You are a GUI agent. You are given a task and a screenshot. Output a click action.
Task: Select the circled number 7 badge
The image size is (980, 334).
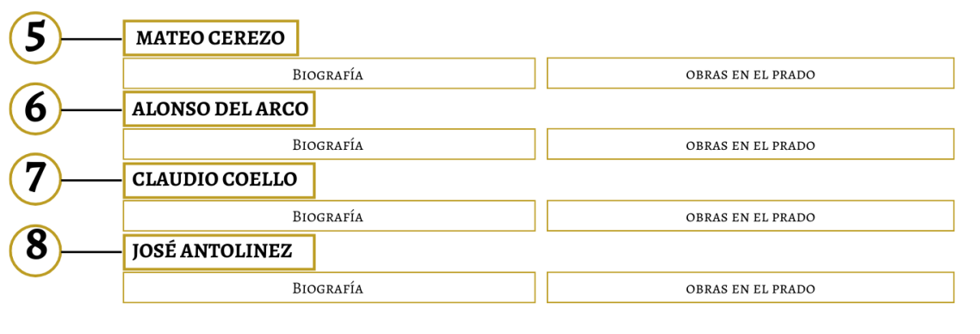pyautogui.click(x=35, y=179)
